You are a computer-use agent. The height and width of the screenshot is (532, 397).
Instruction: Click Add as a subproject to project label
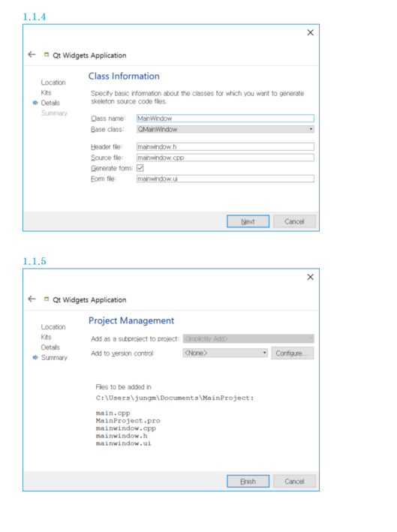[x=135, y=339]
